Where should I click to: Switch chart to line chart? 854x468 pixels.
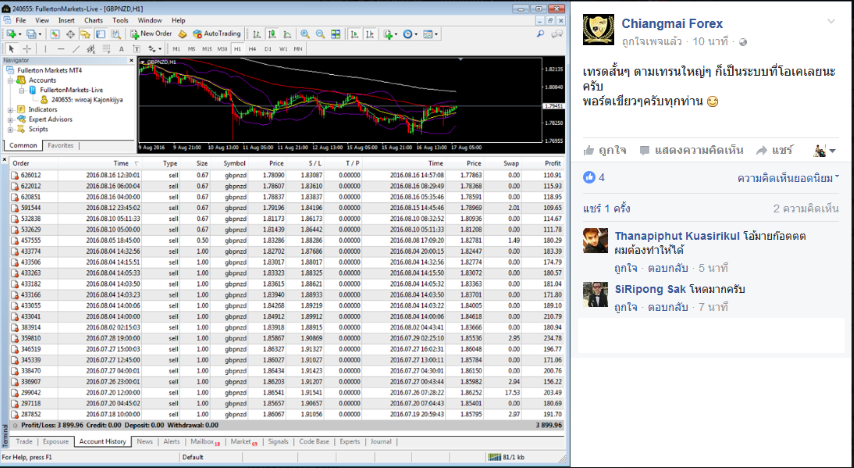287,34
